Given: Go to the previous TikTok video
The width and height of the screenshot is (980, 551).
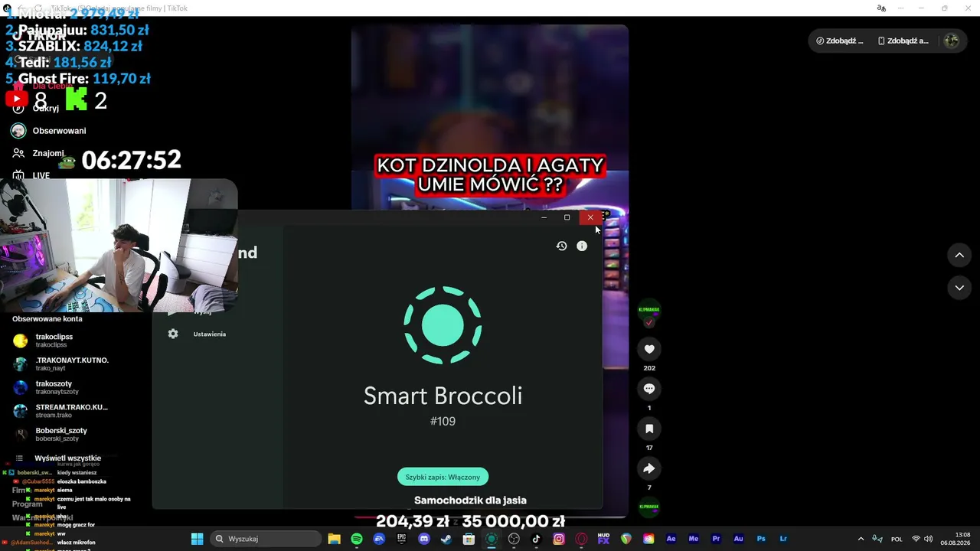Looking at the screenshot, I should coord(959,255).
